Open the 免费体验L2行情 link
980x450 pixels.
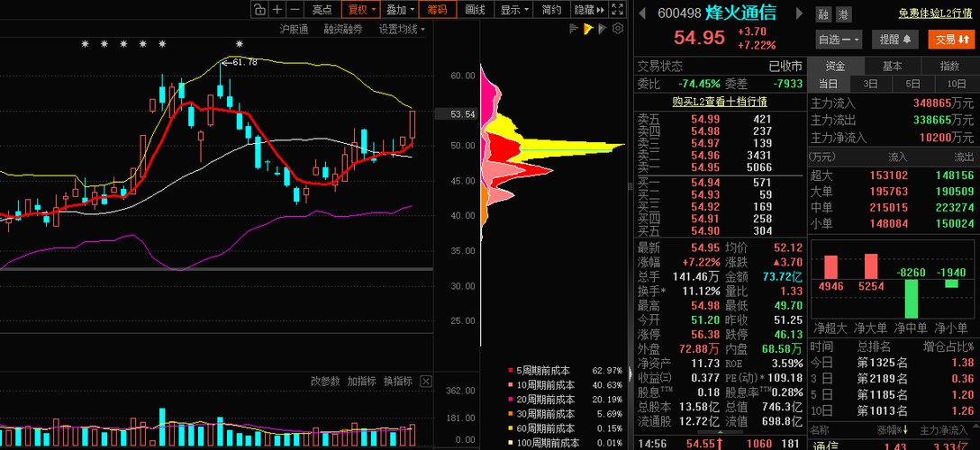click(936, 13)
